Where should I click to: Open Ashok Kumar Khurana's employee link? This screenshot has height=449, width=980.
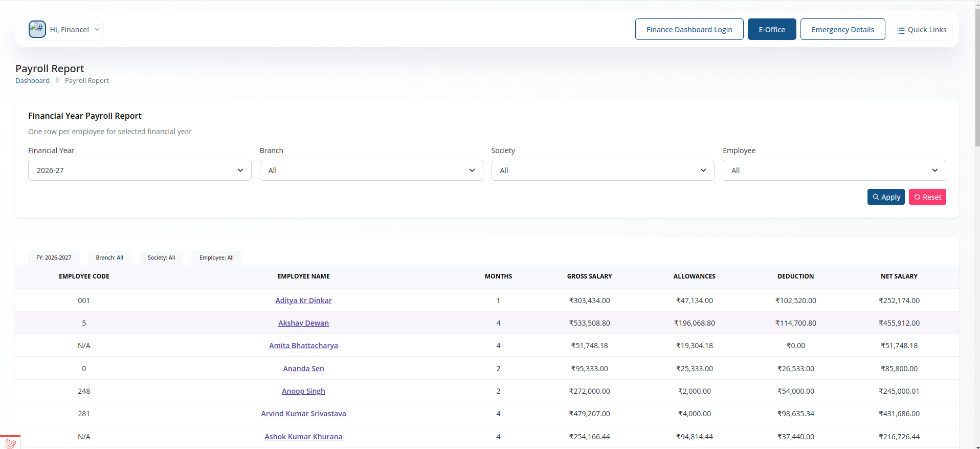[303, 437]
